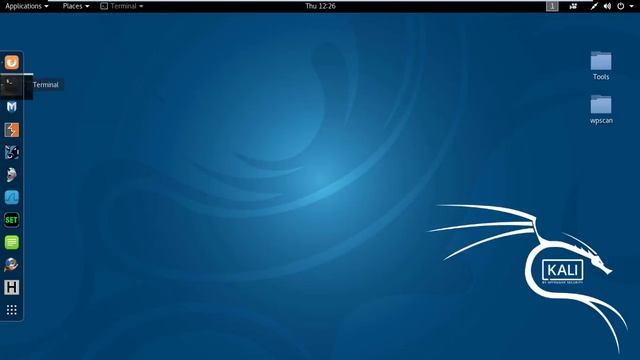Open the Applications menu

pos(27,6)
